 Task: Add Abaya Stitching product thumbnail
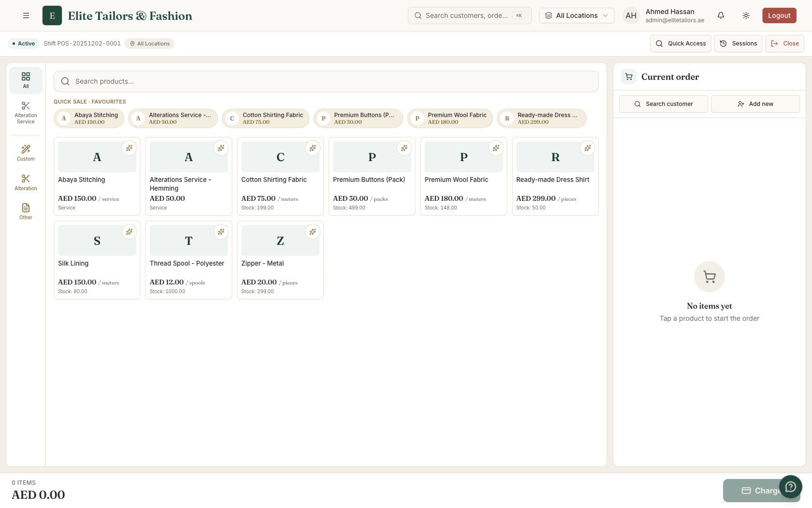pos(97,157)
